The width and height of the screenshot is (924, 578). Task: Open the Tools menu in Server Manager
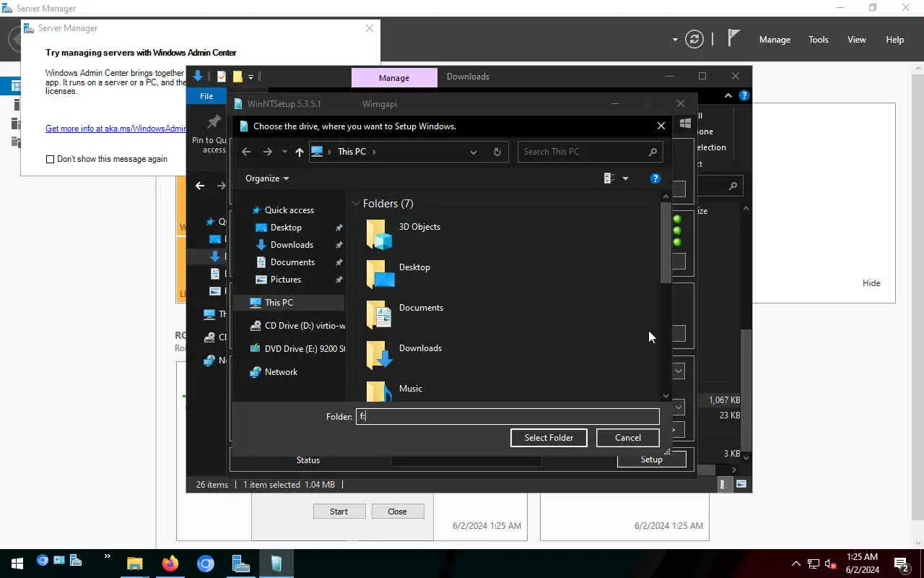(819, 40)
